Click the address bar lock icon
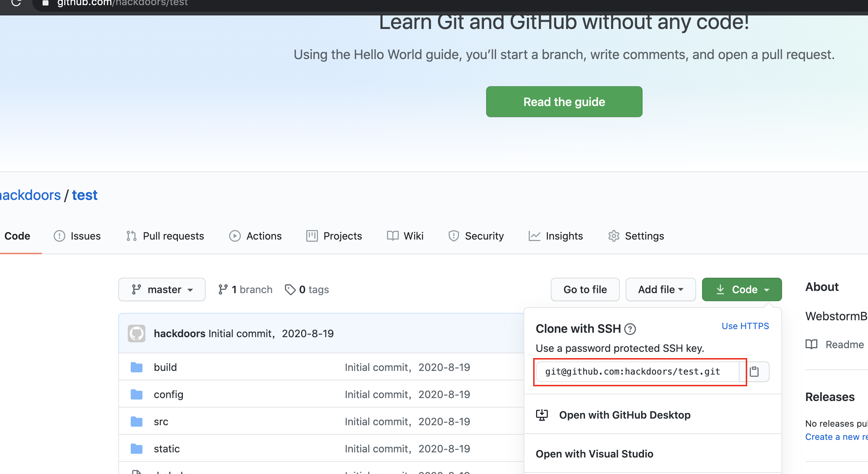 [x=46, y=3]
